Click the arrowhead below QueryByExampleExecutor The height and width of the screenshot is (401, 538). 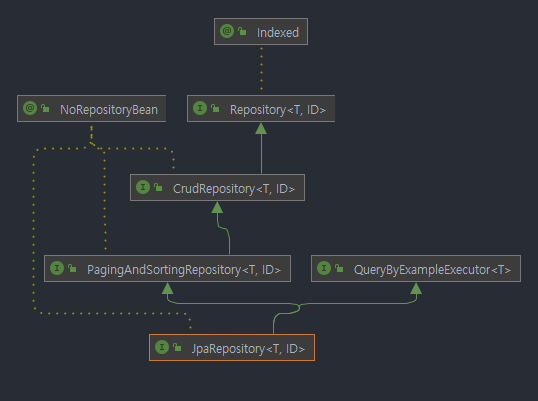click(x=416, y=288)
